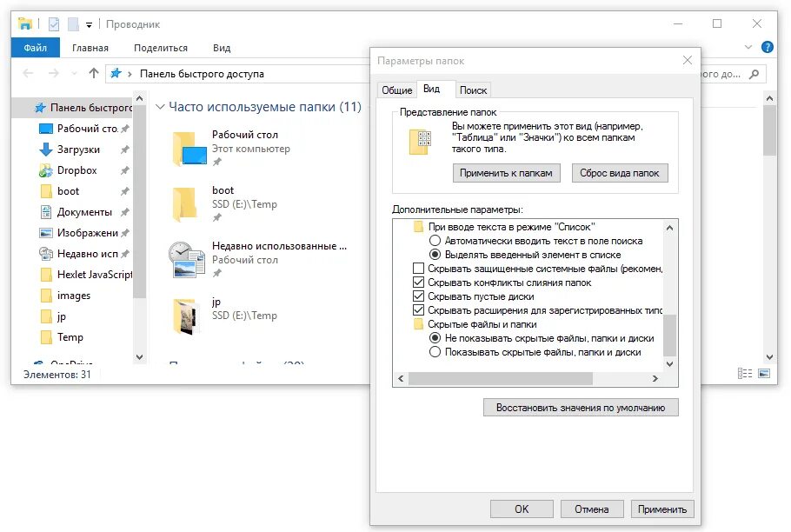This screenshot has width=791, height=532.
Task: Open the Quick Access Toolbar customize arrow
Action: [89, 24]
